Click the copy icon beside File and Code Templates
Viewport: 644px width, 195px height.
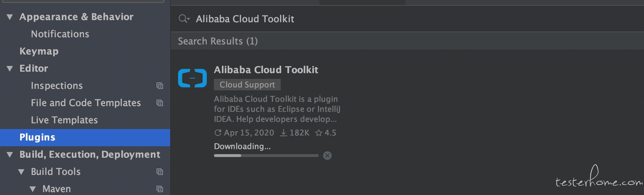160,103
